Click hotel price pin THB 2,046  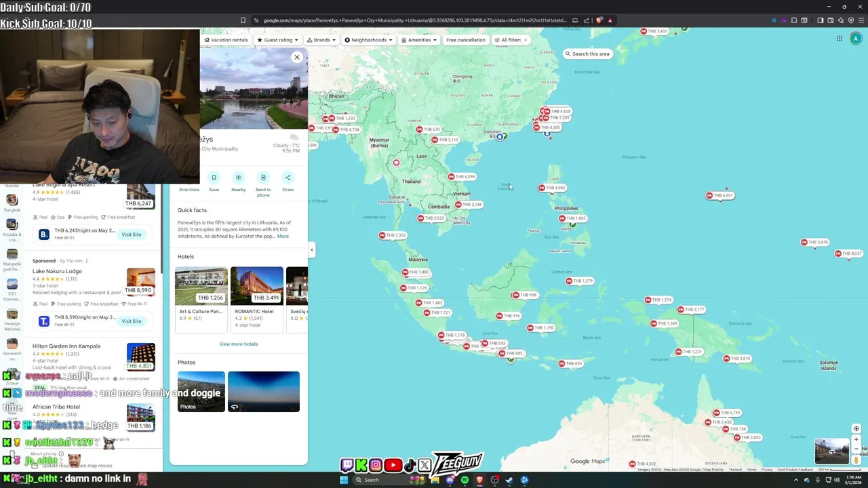click(469, 204)
